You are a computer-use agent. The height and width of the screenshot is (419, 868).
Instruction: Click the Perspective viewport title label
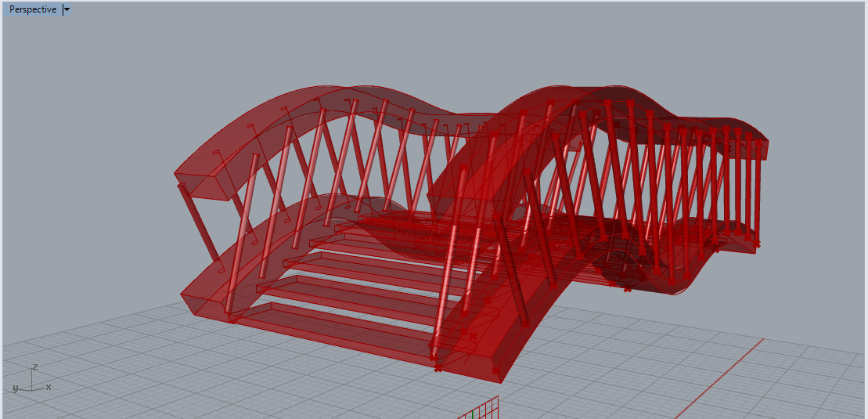33,9
